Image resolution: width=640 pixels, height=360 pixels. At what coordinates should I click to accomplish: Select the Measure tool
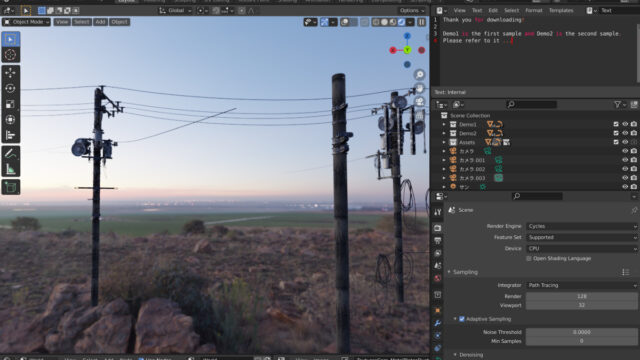(11, 169)
